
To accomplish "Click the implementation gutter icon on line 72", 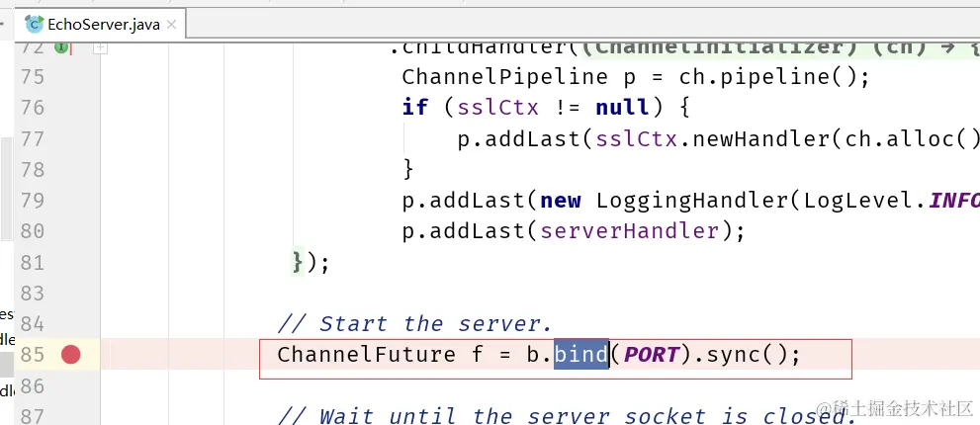I will [x=61, y=46].
